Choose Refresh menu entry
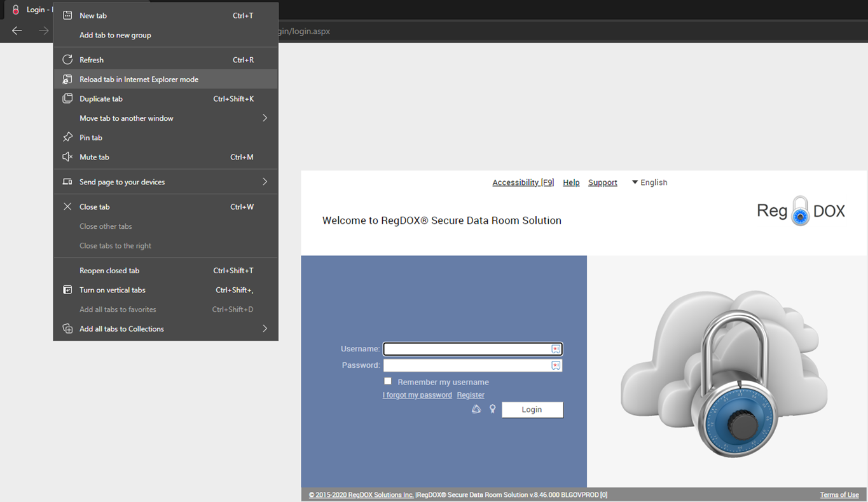This screenshot has height=502, width=868. coord(165,60)
